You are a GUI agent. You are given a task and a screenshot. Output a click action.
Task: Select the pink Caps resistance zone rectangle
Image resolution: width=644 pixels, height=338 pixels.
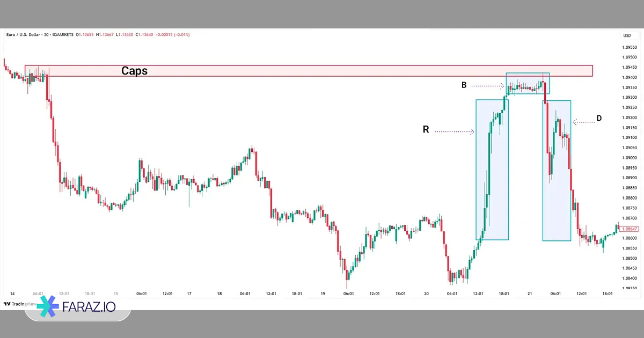click(x=322, y=71)
